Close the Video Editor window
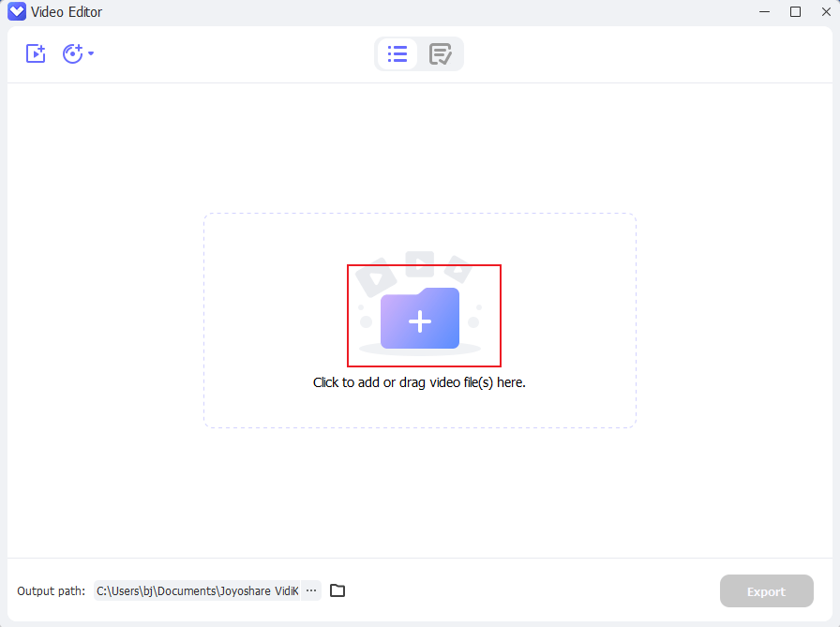Image resolution: width=840 pixels, height=627 pixels. [x=826, y=12]
